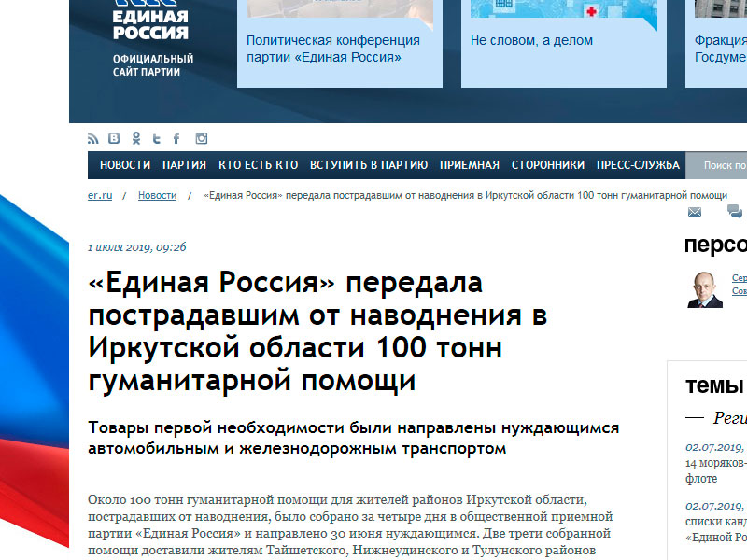Click the Twitter social icon
This screenshot has width=747, height=560.
[157, 139]
